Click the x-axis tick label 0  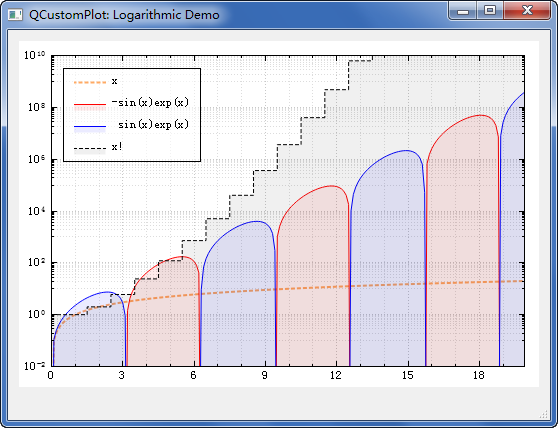51,376
